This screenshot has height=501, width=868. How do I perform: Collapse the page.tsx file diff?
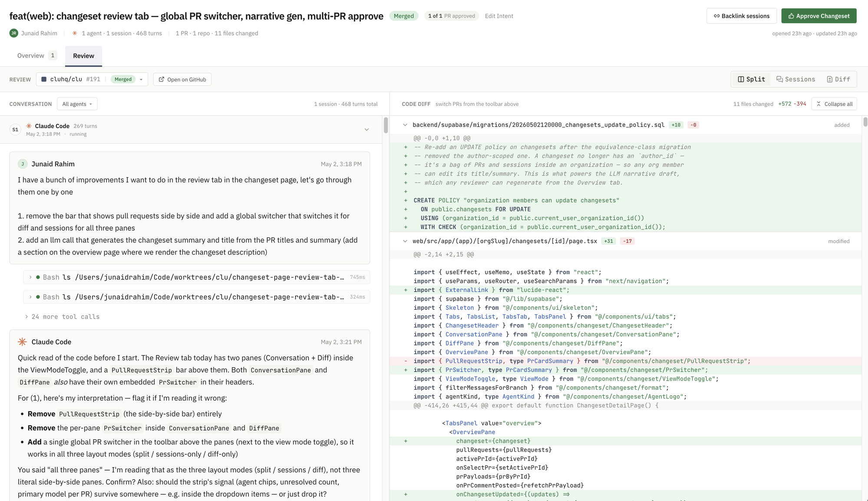tap(405, 241)
